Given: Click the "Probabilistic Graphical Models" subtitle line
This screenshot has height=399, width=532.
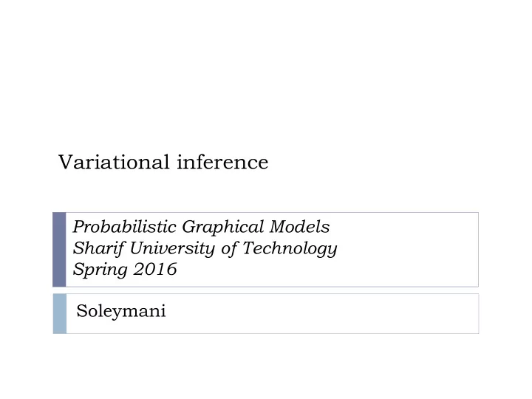Looking at the screenshot, I should point(201,227).
